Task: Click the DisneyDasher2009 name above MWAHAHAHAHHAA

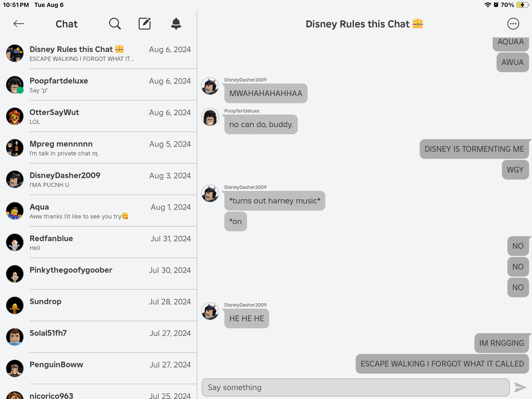Action: pyautogui.click(x=245, y=80)
